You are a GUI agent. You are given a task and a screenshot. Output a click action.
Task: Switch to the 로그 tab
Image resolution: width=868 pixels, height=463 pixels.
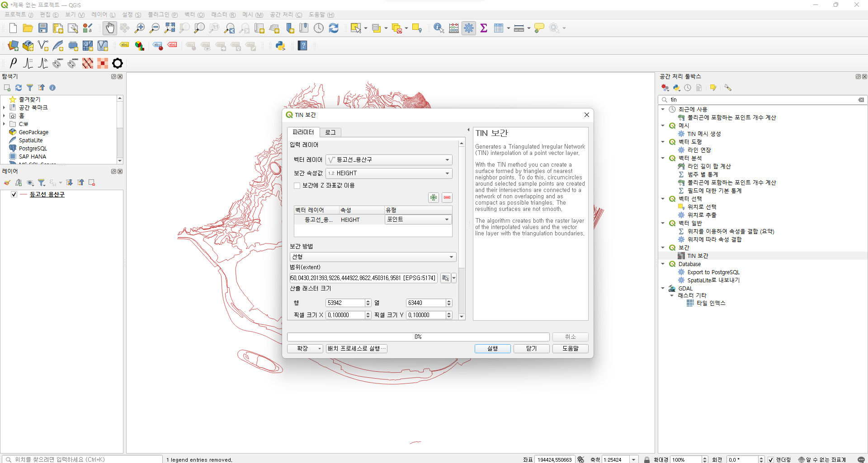coord(330,132)
